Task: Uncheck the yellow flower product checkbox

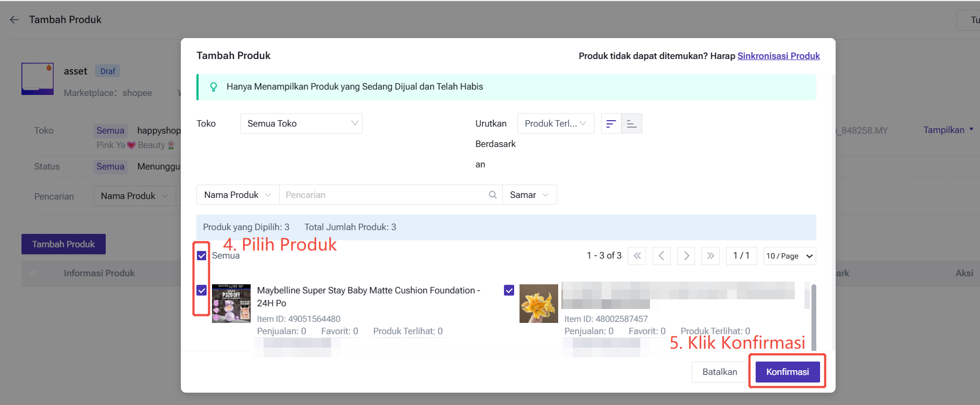Action: pyautogui.click(x=509, y=290)
